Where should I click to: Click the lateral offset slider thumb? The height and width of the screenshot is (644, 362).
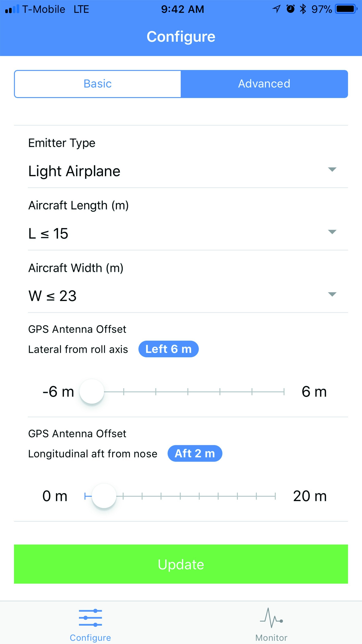(92, 391)
